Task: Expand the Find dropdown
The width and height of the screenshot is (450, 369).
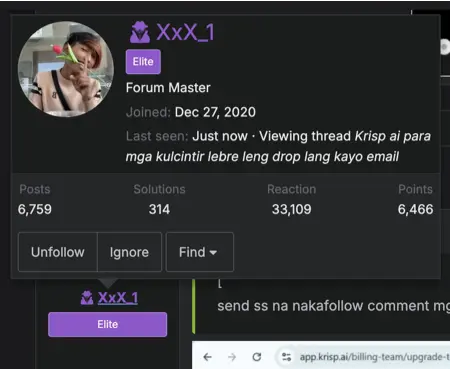Action: coord(200,252)
